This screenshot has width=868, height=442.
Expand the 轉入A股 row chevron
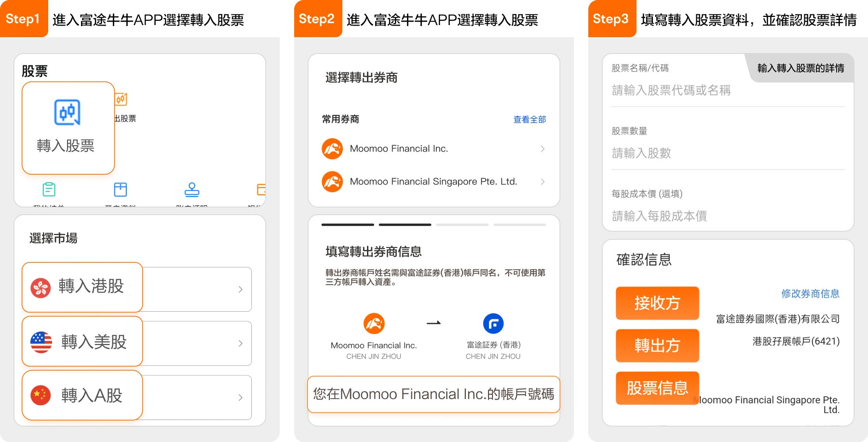(x=240, y=397)
